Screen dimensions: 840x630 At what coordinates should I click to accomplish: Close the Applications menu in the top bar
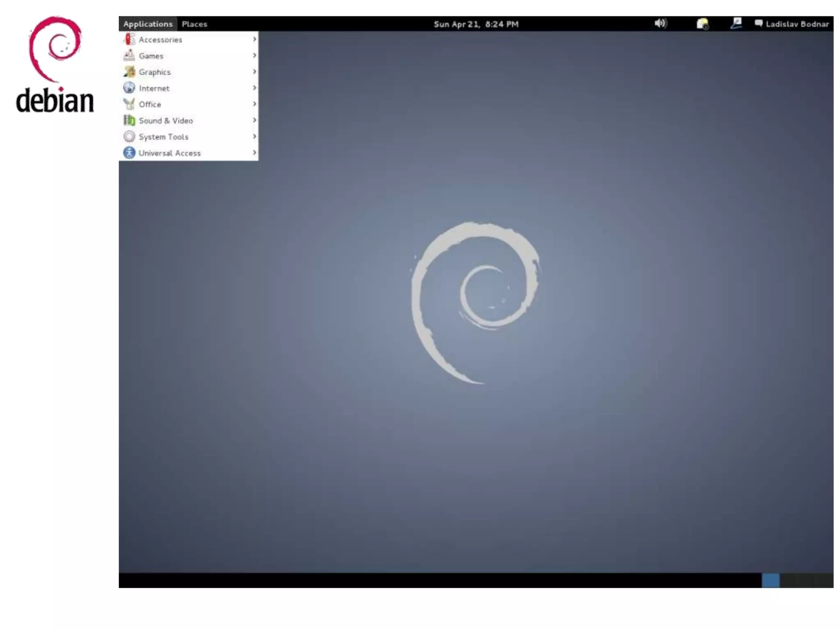point(148,24)
